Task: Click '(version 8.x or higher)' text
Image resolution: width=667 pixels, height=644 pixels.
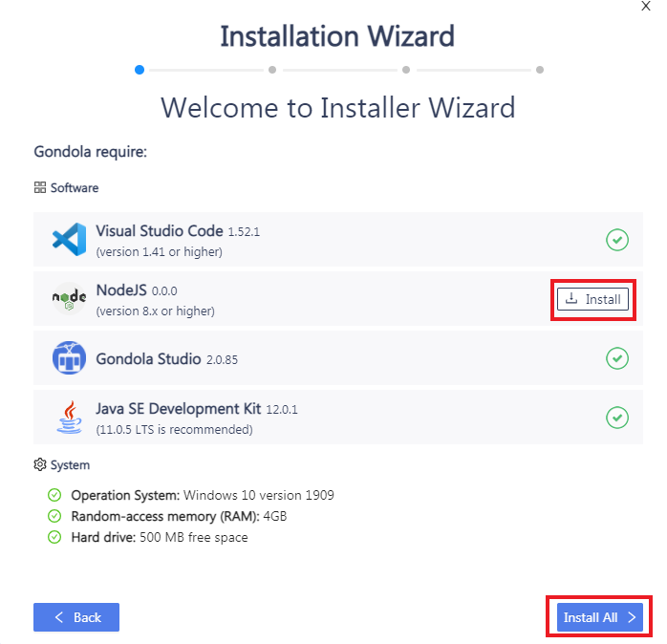Action: point(155,311)
